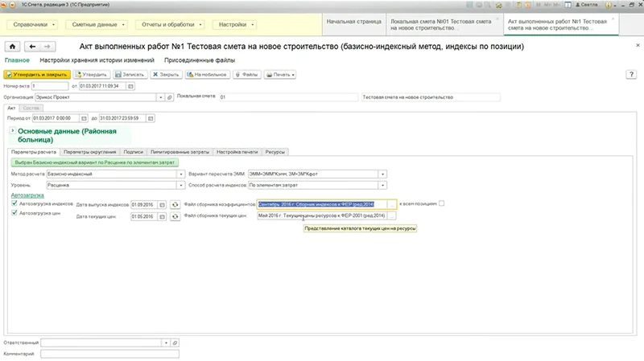Viewport: 644px width, 361px height.
Task: Open the organization record link icon
Action: pyautogui.click(x=169, y=97)
